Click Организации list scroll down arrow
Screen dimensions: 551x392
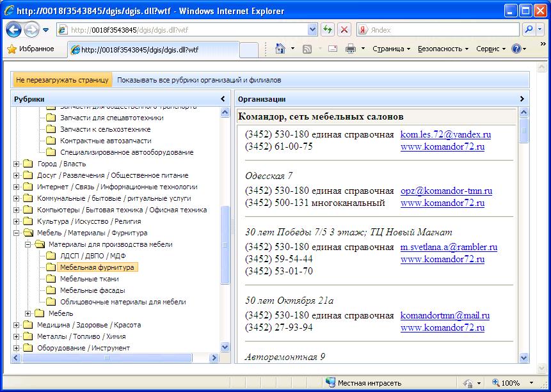click(x=523, y=358)
